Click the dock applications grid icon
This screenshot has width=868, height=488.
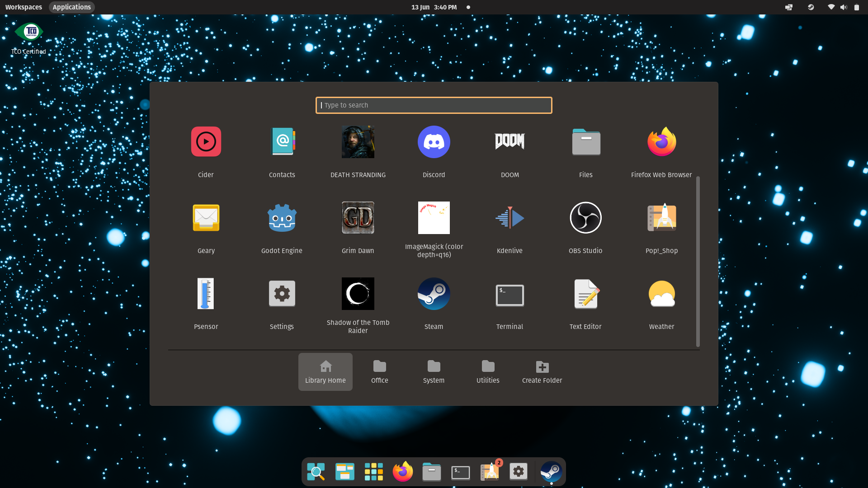click(x=374, y=472)
